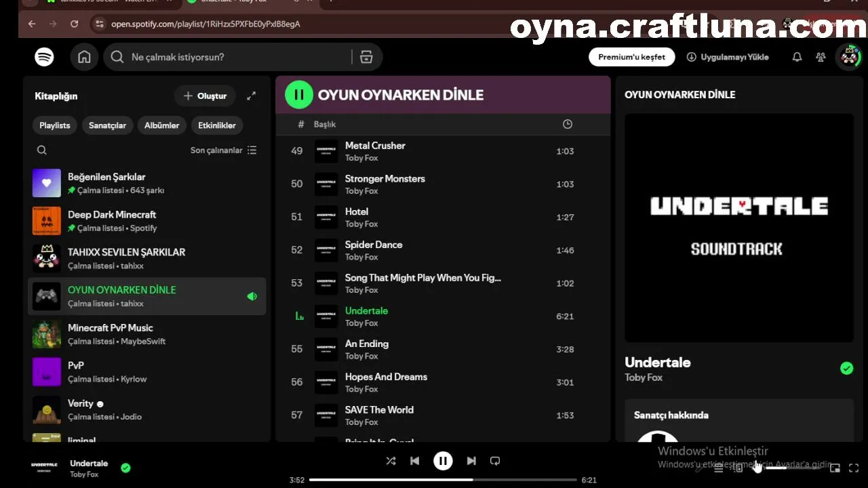Viewport: 868px width, 488px height.
Task: Reload the browser page
Action: pos(74,24)
